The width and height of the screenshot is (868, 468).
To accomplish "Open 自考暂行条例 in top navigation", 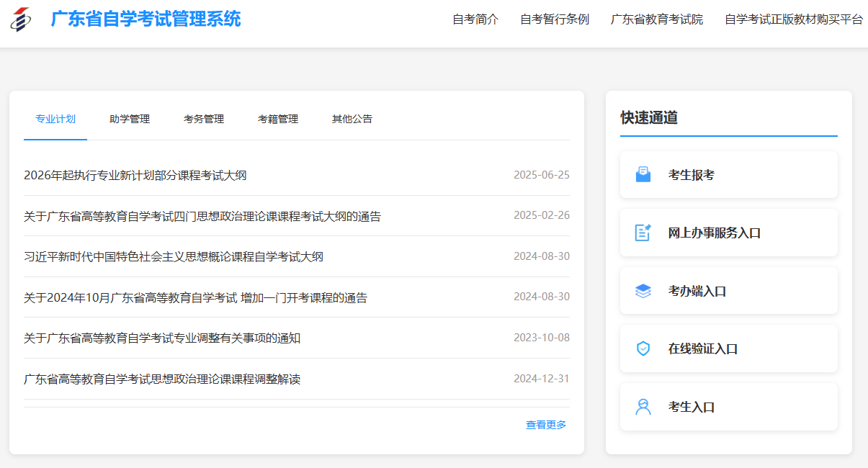I will 555,19.
